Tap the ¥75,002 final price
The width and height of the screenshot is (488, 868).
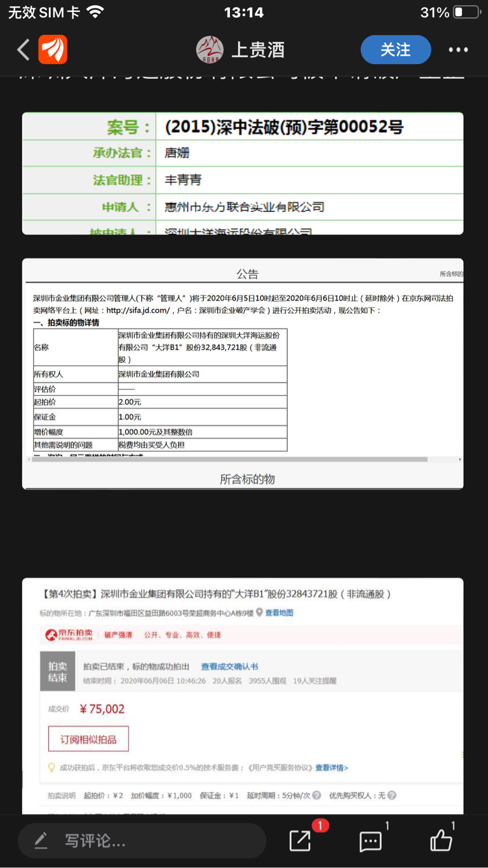(x=102, y=709)
